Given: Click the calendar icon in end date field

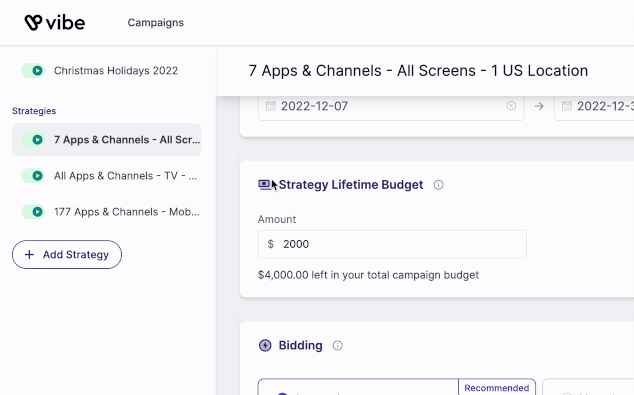Looking at the screenshot, I should [x=567, y=106].
